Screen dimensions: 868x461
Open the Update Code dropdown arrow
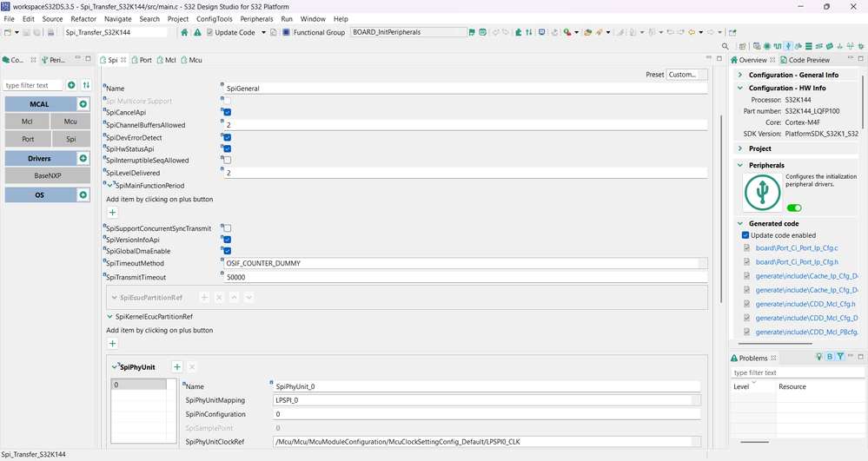263,32
